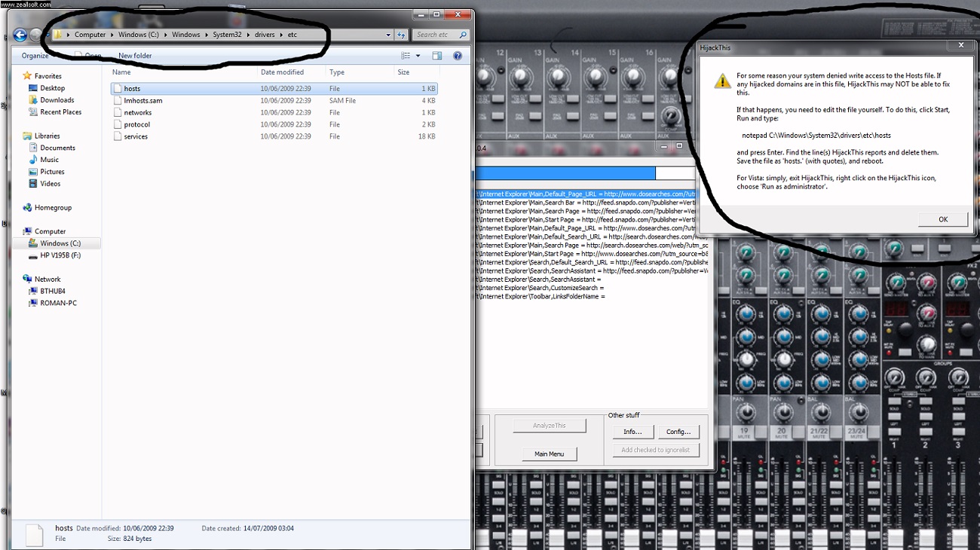Open the Organize menu
980x550 pixels.
37,56
